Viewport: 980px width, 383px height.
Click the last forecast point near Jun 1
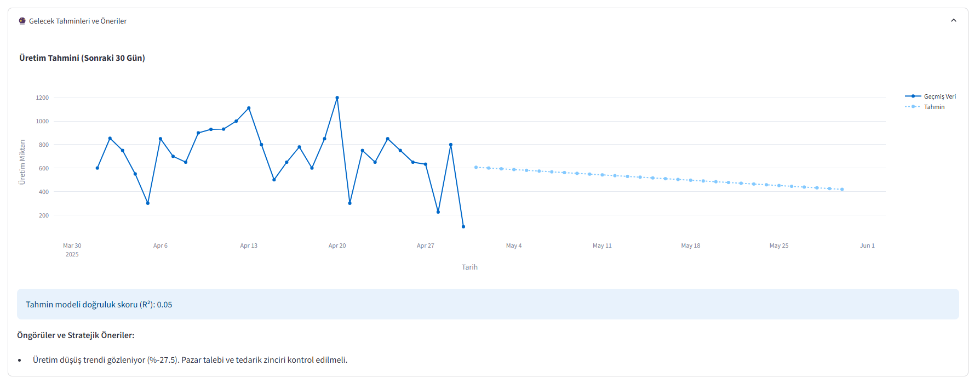tap(842, 189)
